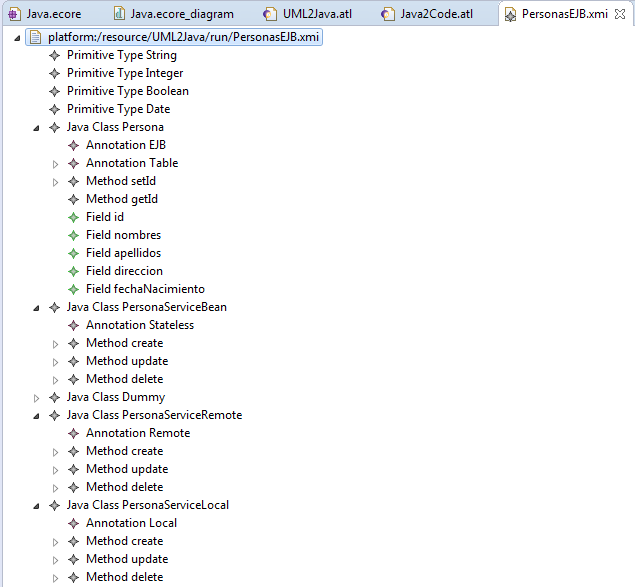This screenshot has width=635, height=587.
Task: Click the green Field id icon
Action: pyautogui.click(x=73, y=218)
